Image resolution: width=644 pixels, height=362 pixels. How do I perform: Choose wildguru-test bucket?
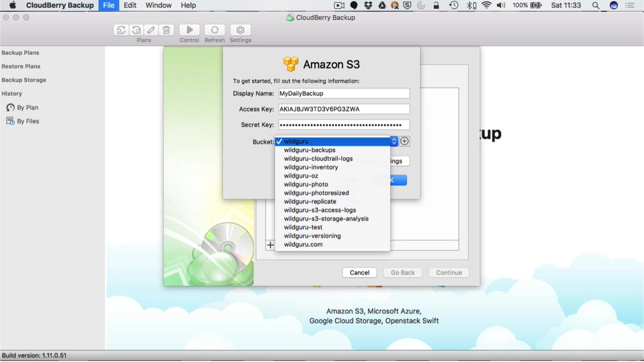(x=333, y=227)
